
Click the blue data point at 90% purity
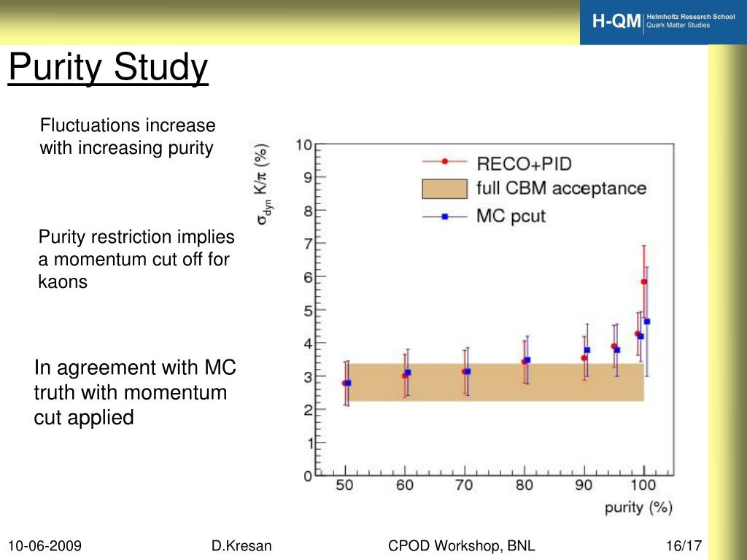pyautogui.click(x=587, y=351)
